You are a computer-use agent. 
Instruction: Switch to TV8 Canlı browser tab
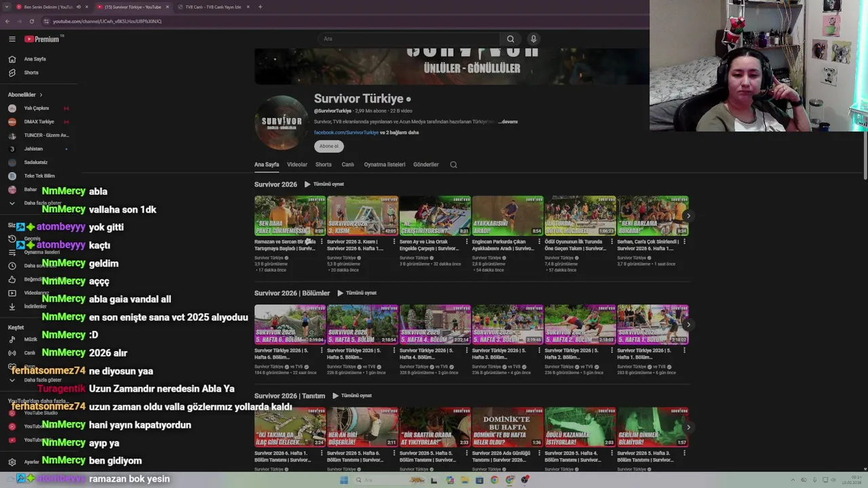pyautogui.click(x=213, y=7)
